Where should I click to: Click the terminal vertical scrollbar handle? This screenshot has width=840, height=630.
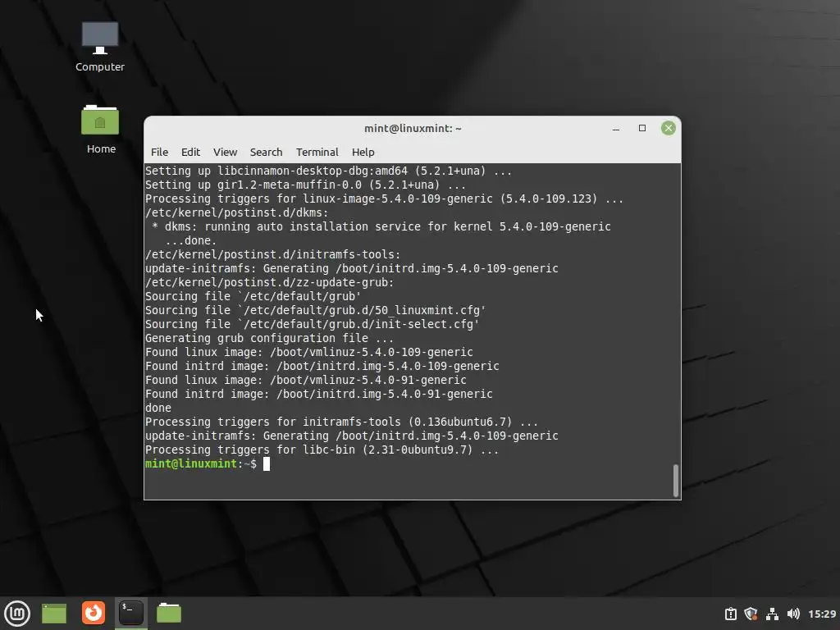[676, 481]
